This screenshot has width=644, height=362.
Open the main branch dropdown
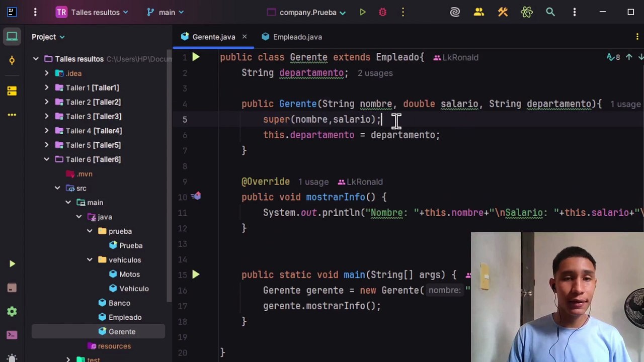pos(166,12)
